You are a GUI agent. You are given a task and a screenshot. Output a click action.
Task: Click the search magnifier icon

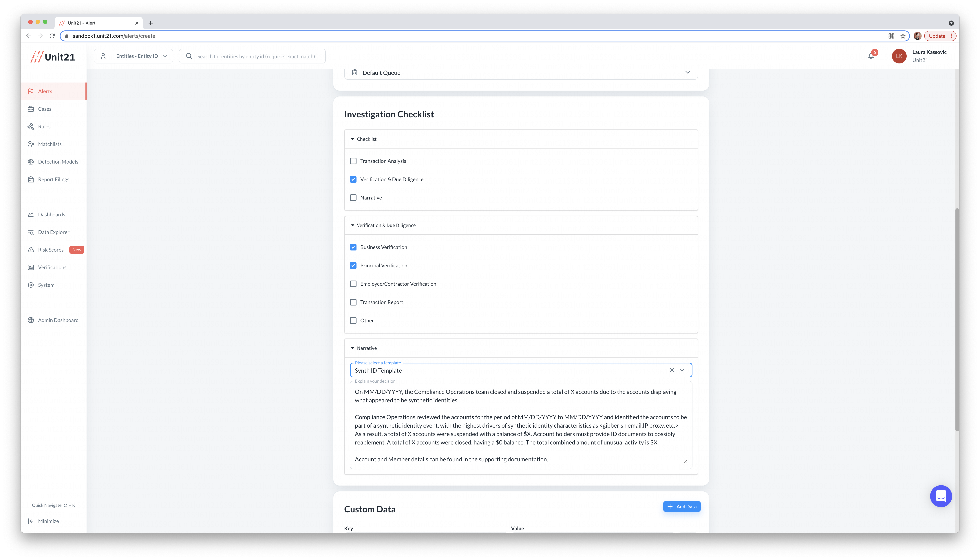point(189,56)
